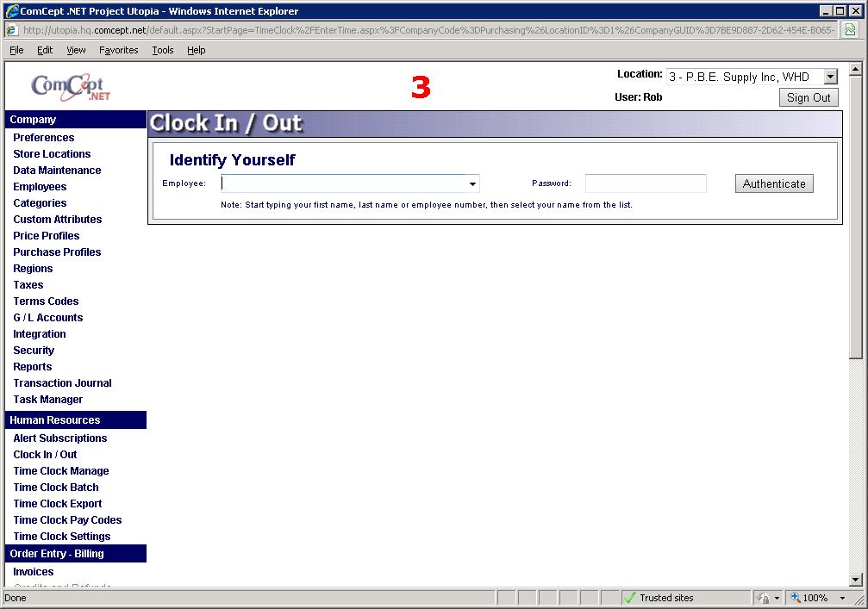Click the page icon right of address bar
The image size is (868, 609).
(850, 29)
